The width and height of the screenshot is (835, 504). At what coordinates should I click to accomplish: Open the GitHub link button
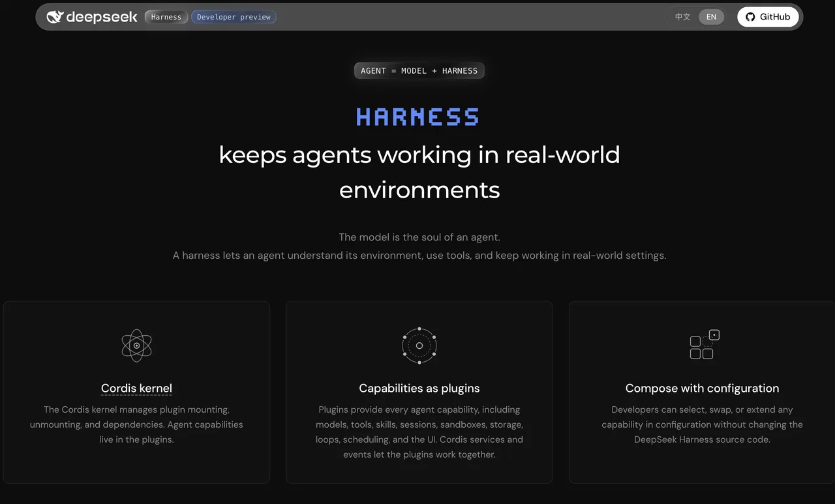(x=768, y=17)
